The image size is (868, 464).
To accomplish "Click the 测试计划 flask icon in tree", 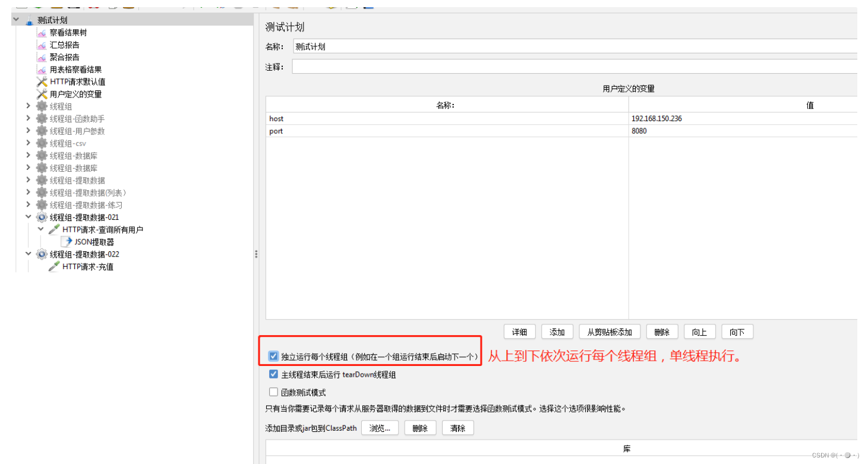I will point(29,20).
